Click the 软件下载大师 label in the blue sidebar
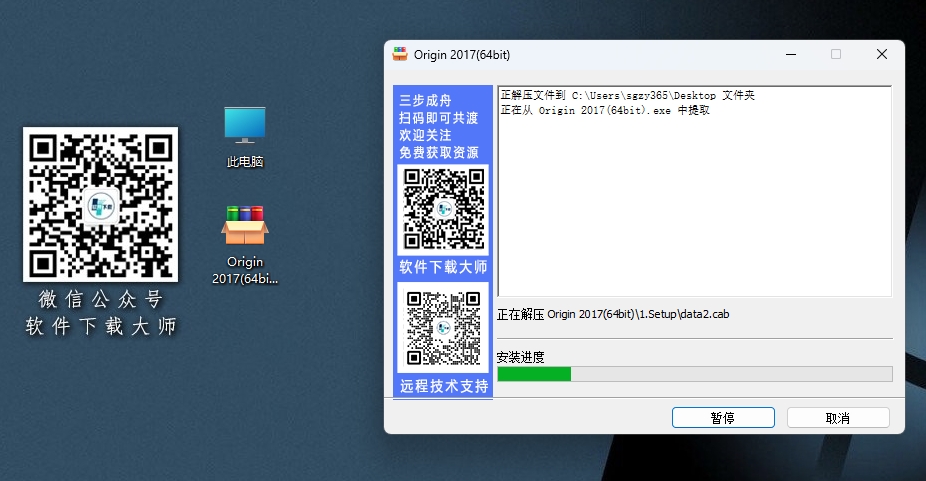The image size is (926, 481). (x=443, y=267)
